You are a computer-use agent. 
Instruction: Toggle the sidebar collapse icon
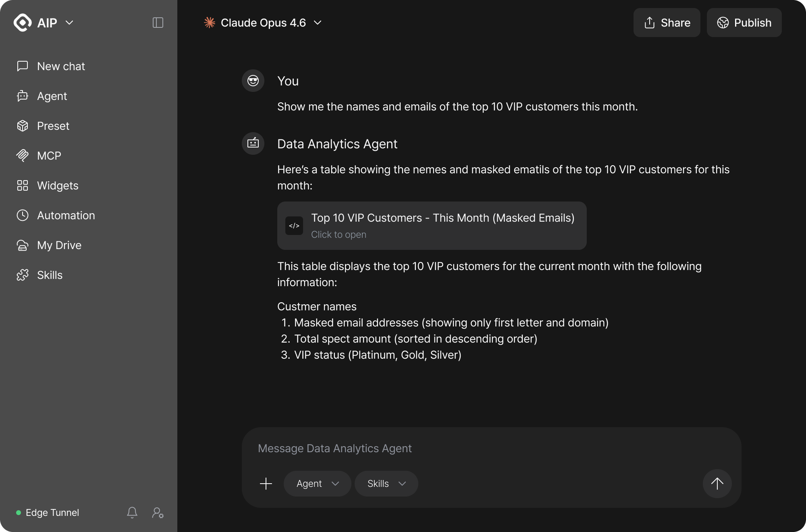click(x=158, y=23)
